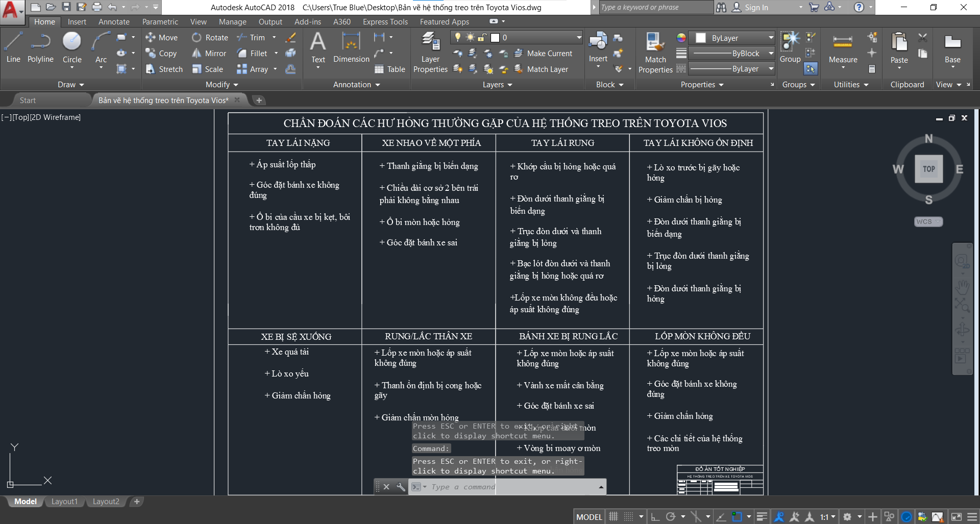
Task: Click MODEL space button in status bar
Action: pos(589,517)
